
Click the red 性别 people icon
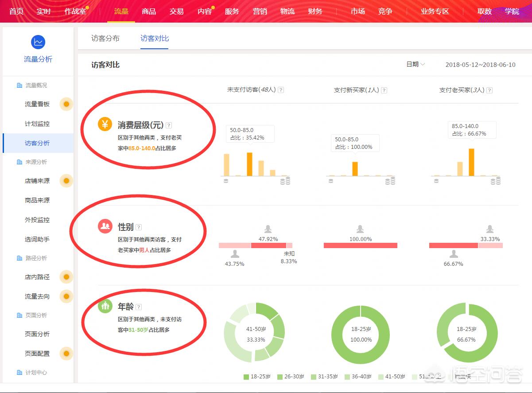104,226
